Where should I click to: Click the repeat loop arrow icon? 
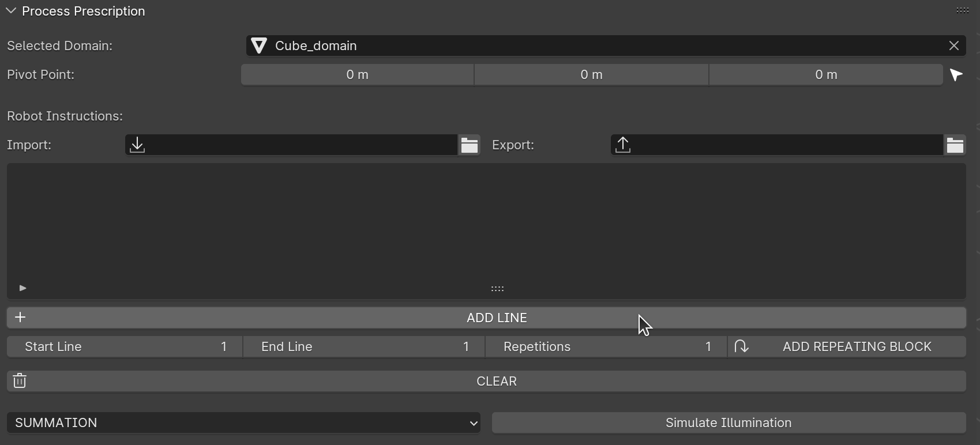[741, 346]
